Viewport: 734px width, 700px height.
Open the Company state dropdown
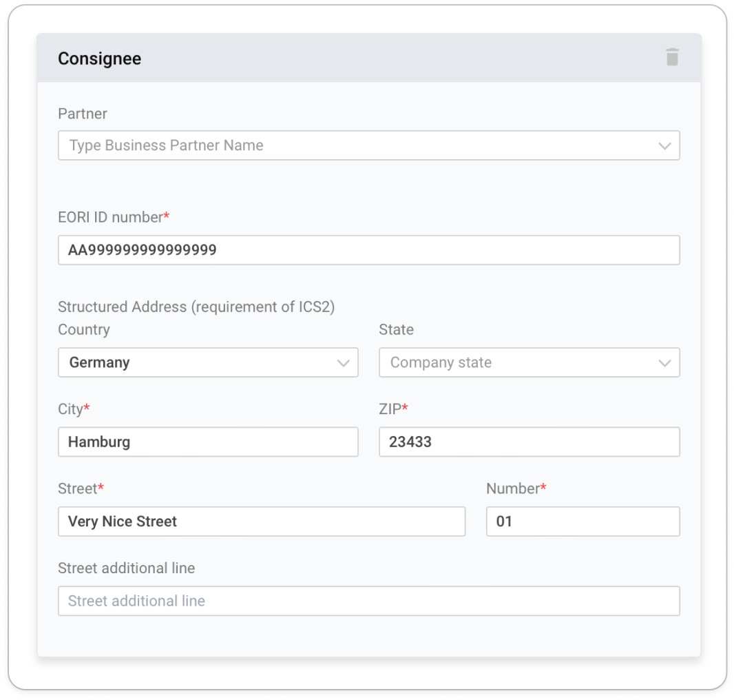tap(529, 362)
